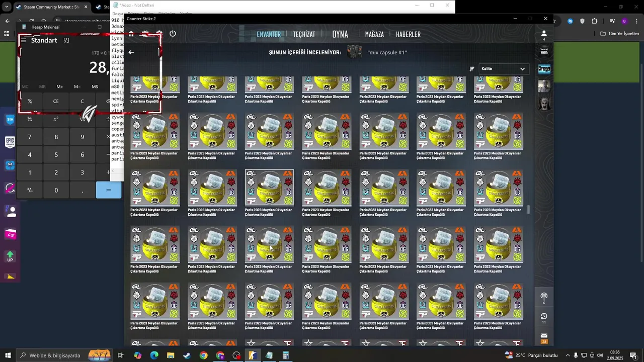Click the Calculator percent button

(30, 101)
